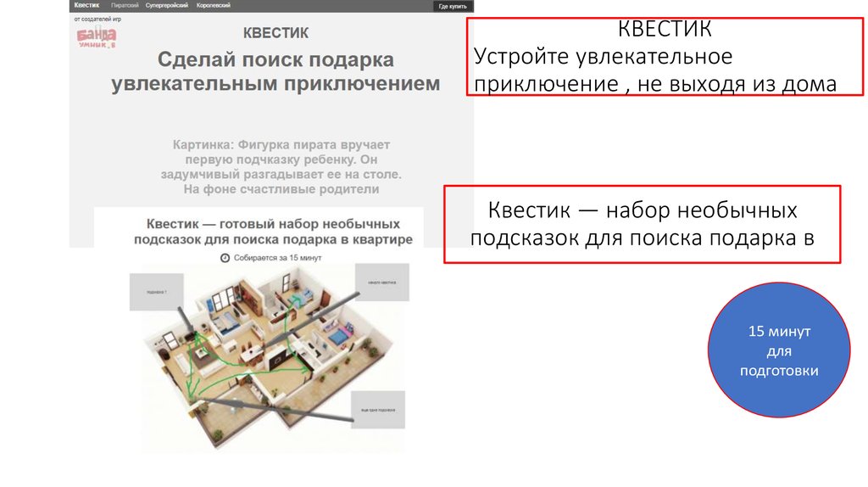Click the Квестик — готовый набор необычных подсказок subtitle

273,232
